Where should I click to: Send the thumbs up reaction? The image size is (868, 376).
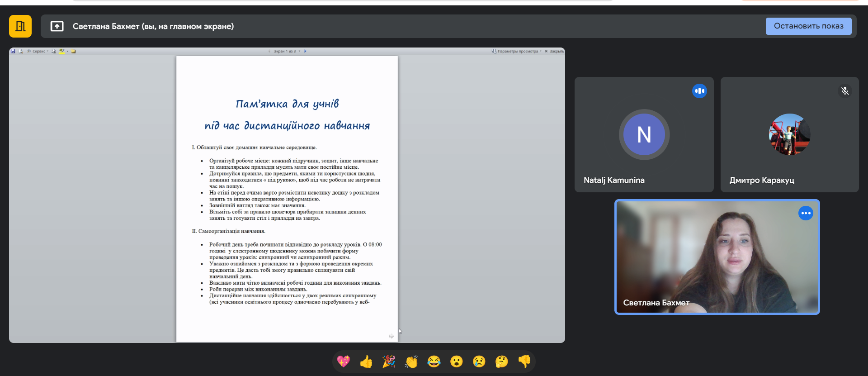366,362
